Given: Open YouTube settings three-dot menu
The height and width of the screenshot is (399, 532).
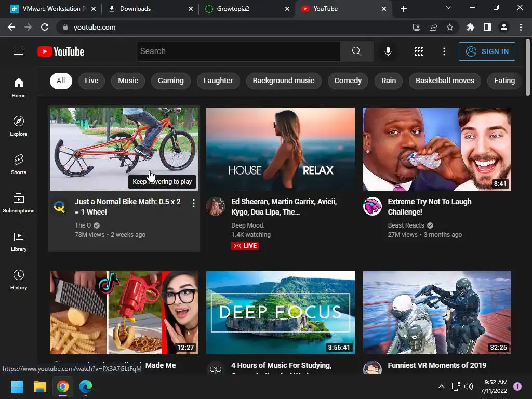Looking at the screenshot, I should (x=444, y=51).
